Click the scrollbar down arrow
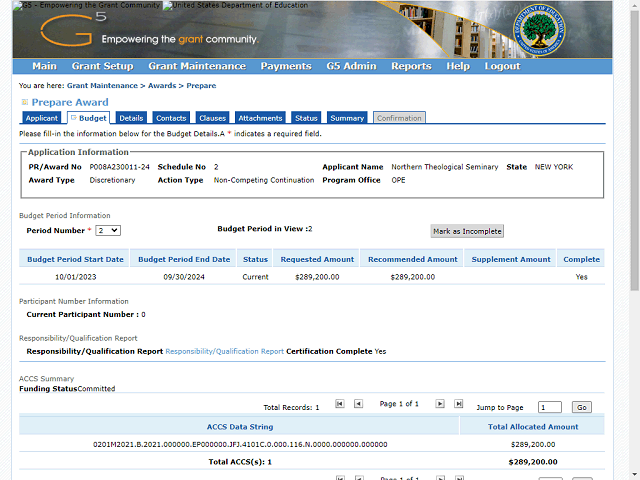Viewport: 640px width, 480px height. [633, 473]
